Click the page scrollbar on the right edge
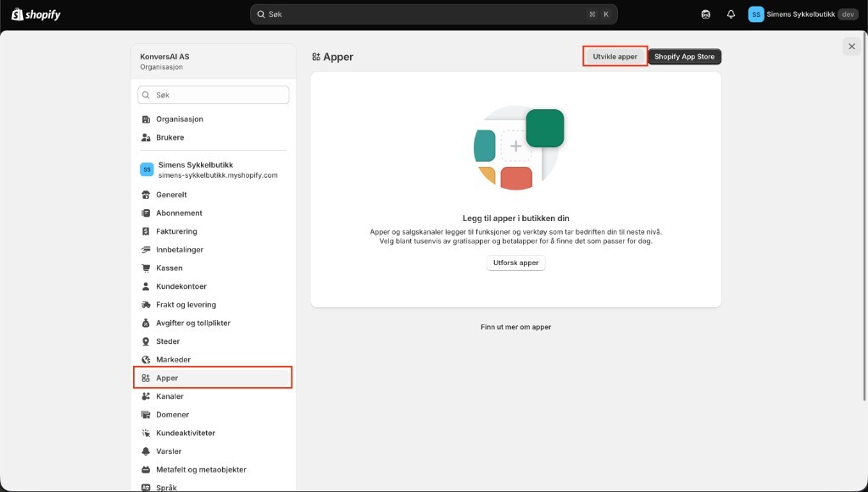Image resolution: width=868 pixels, height=492 pixels. [865, 217]
